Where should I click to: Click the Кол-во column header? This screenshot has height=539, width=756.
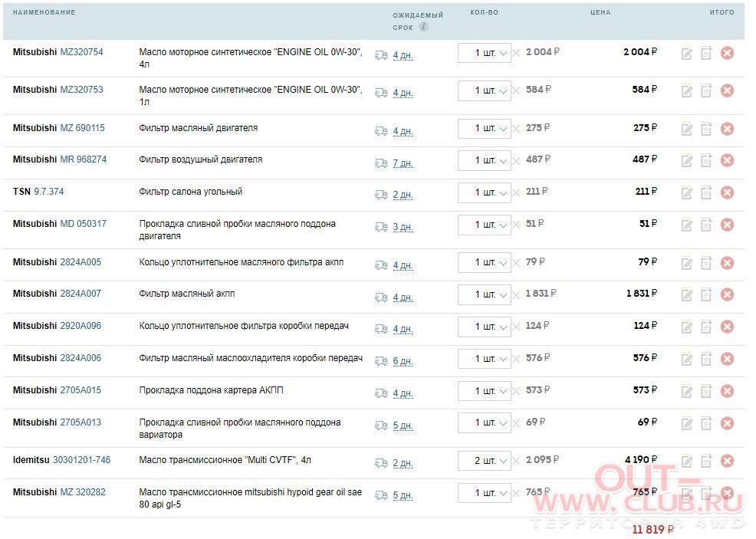(484, 12)
